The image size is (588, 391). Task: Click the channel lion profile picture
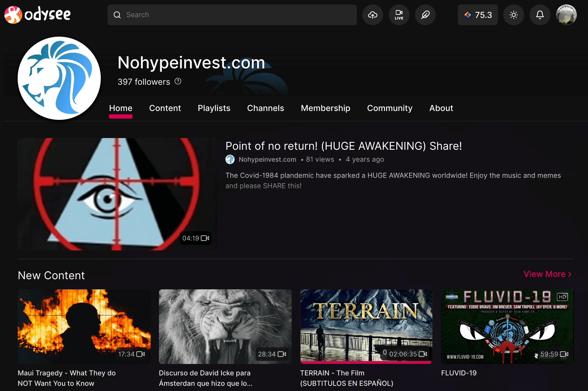click(59, 78)
